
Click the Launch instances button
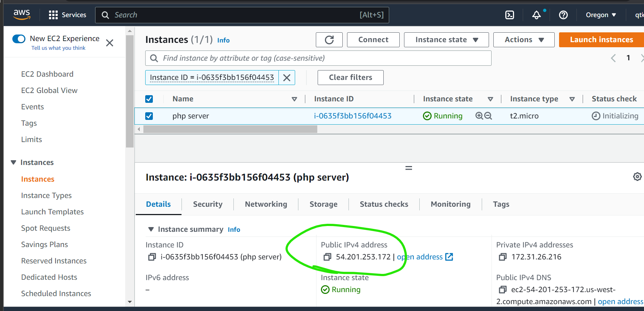[x=601, y=40]
